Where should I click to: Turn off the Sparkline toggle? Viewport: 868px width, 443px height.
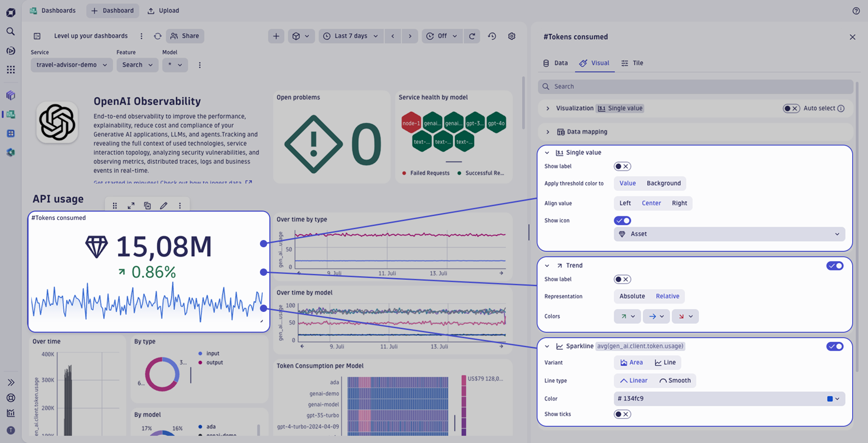tap(835, 346)
